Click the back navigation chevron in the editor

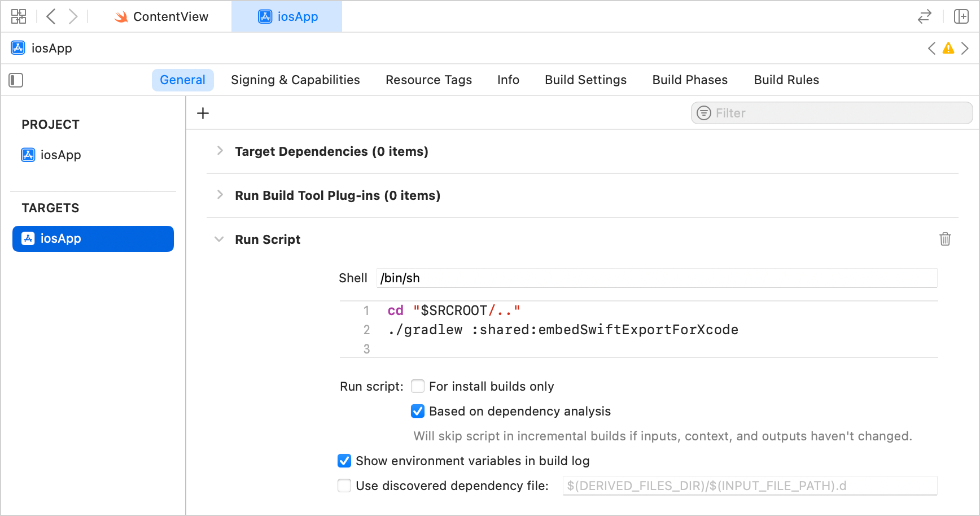point(50,16)
